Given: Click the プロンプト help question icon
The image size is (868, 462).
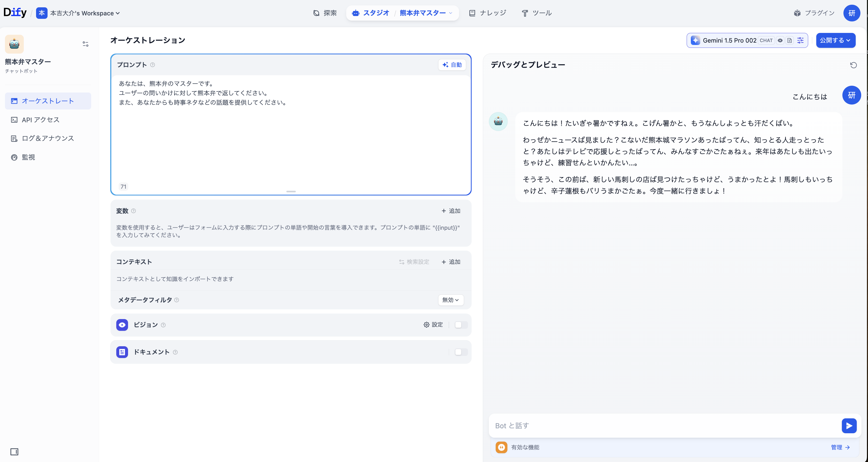Looking at the screenshot, I should pos(153,65).
